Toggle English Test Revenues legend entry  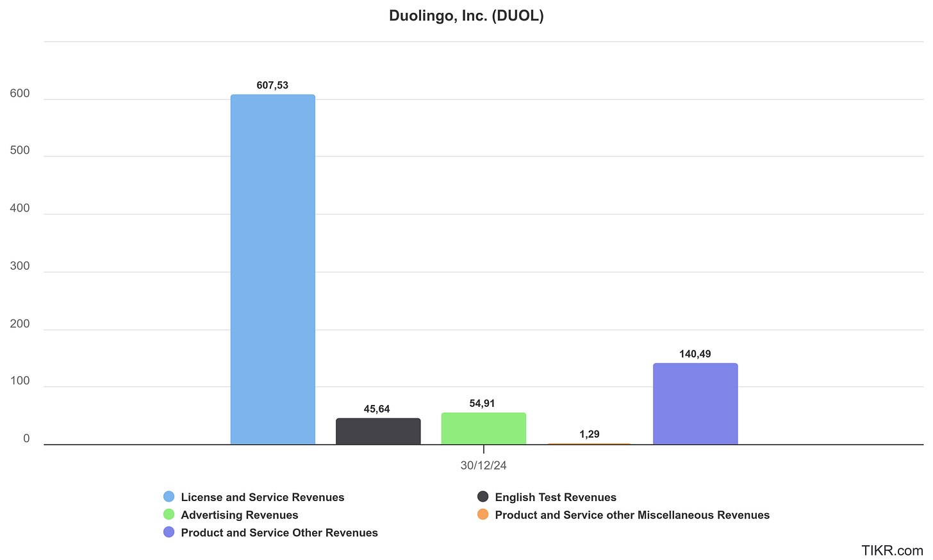[x=547, y=497]
